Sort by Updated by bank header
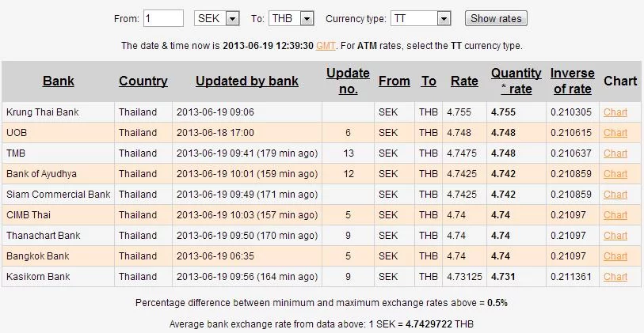 tap(246, 81)
